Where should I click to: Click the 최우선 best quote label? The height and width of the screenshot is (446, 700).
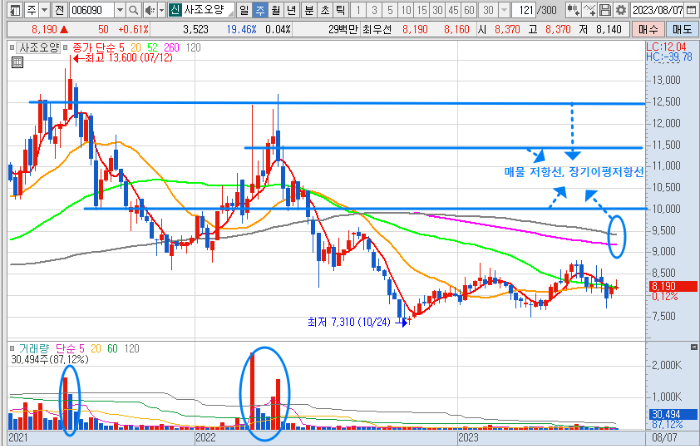tap(377, 29)
